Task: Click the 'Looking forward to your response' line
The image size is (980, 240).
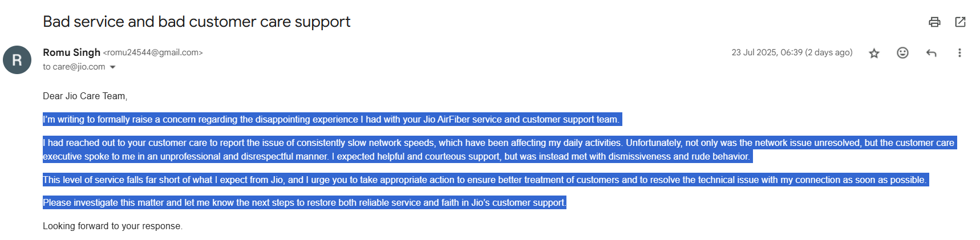Action: (112, 226)
